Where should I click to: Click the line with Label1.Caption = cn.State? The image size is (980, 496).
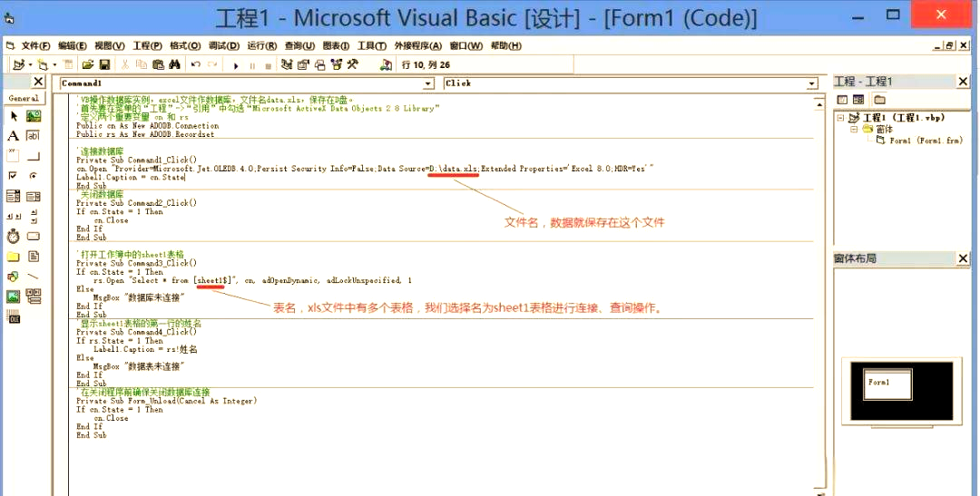pyautogui.click(x=131, y=178)
